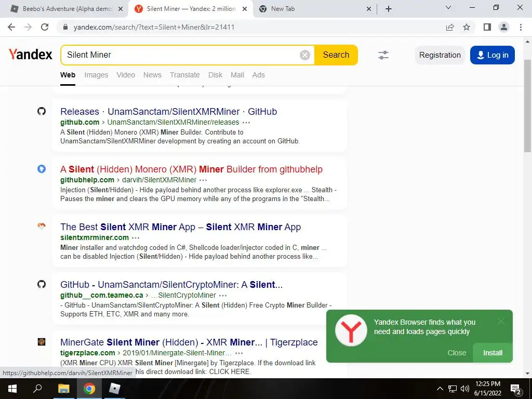Click the Registration button
This screenshot has width=532, height=399.
(x=440, y=55)
